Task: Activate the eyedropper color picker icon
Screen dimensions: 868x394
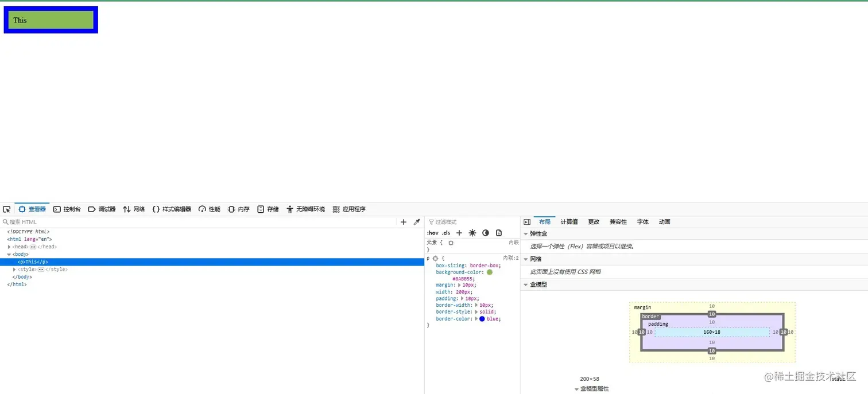Action: (417, 221)
